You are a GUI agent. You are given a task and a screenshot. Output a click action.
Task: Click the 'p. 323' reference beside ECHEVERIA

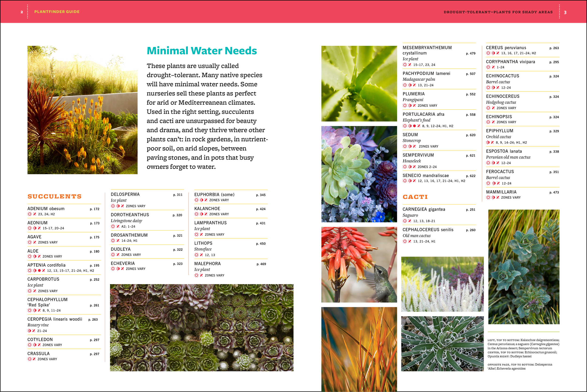178,264
